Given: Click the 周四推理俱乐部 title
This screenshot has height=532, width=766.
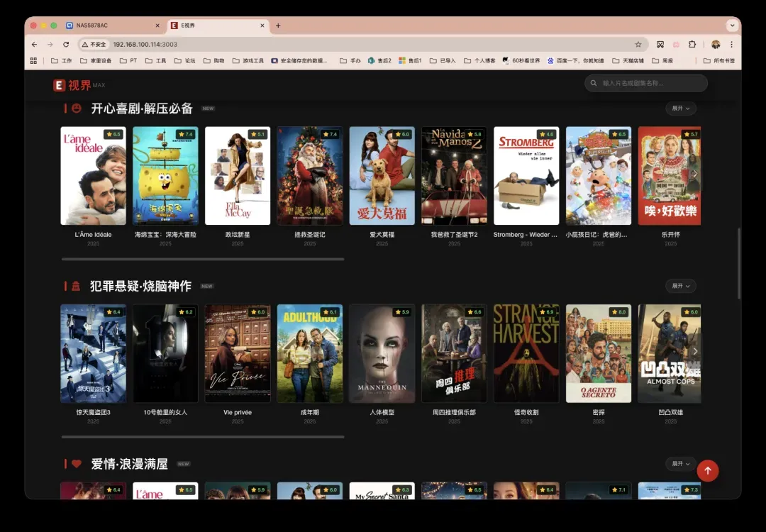Looking at the screenshot, I should (x=455, y=412).
